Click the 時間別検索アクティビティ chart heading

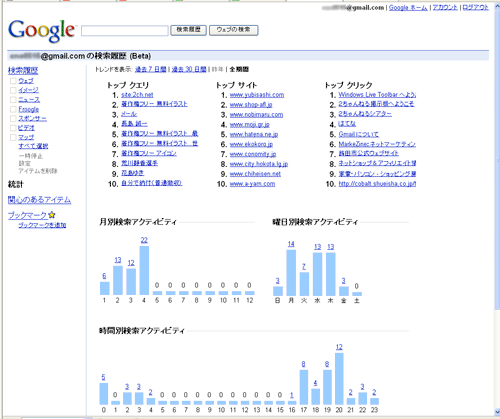[142, 331]
